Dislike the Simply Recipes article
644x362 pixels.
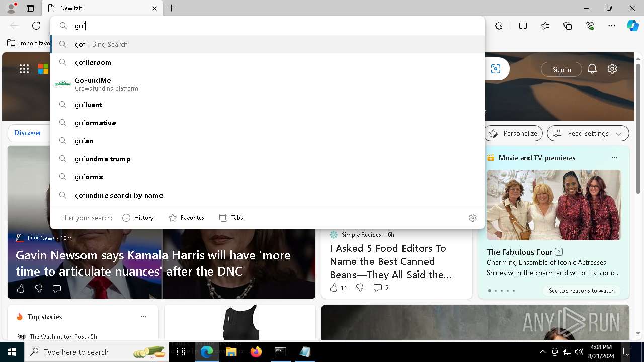point(360,288)
